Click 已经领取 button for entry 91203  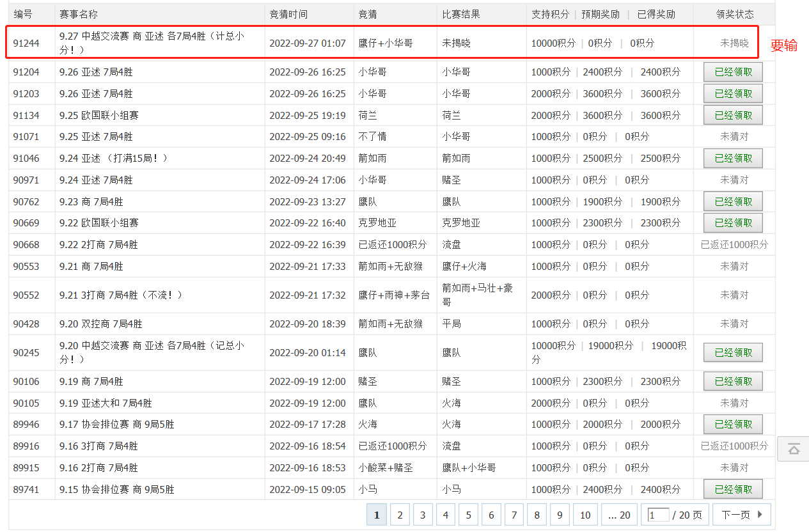coord(733,94)
